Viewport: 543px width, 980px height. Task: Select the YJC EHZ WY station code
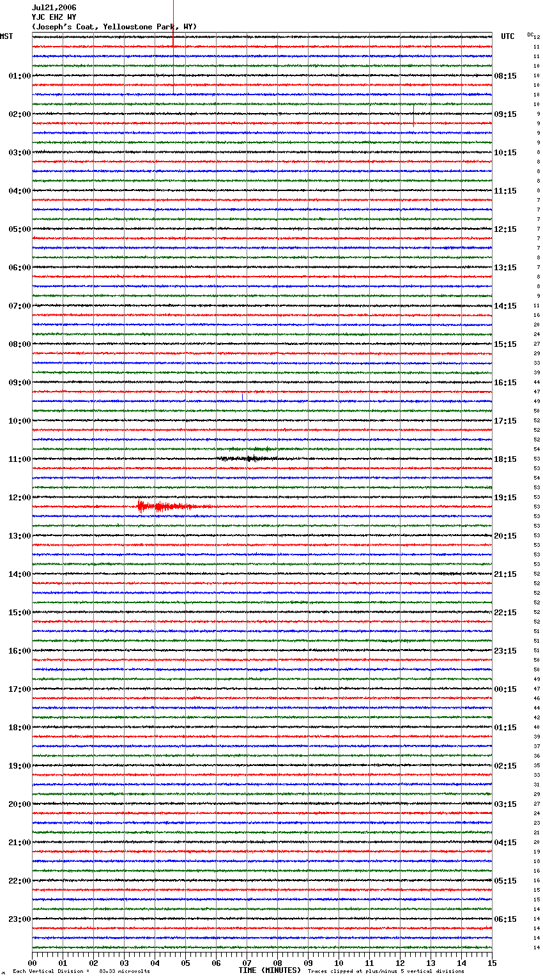tap(54, 17)
